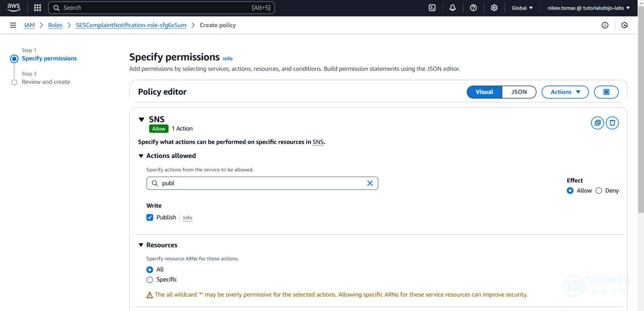
Task: Click the '1 Action' count text
Action: (x=182, y=129)
